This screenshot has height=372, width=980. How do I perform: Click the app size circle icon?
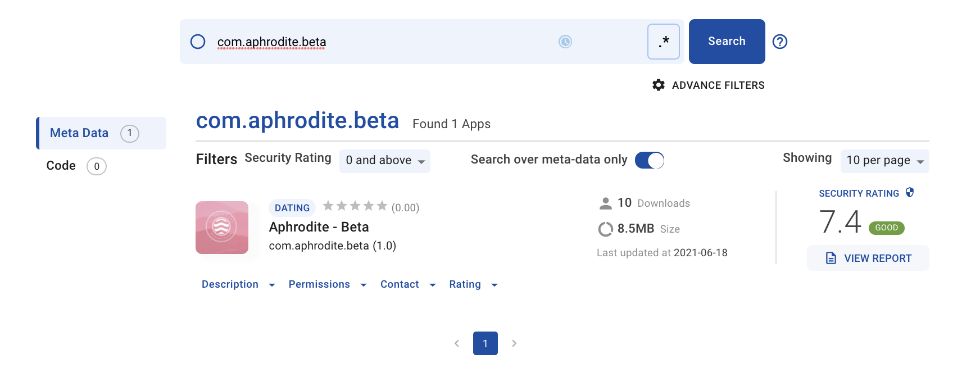(x=606, y=229)
